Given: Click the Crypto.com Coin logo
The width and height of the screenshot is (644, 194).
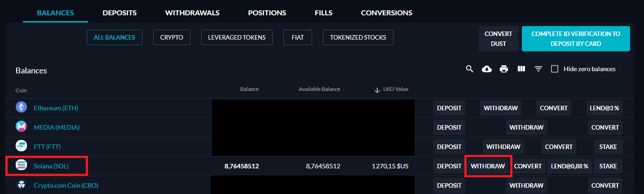Looking at the screenshot, I should point(22,185).
